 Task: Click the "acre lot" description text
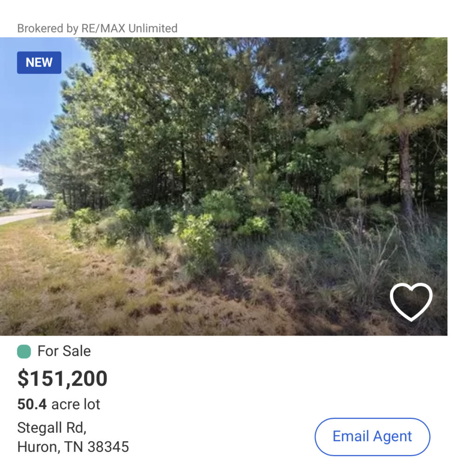76,404
